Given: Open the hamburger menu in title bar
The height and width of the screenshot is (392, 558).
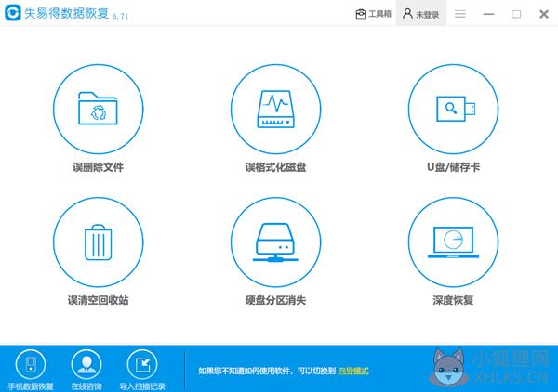Looking at the screenshot, I should point(460,14).
